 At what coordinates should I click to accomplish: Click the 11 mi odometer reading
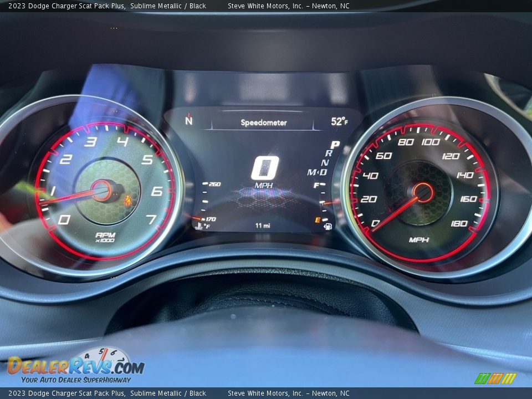point(263,226)
